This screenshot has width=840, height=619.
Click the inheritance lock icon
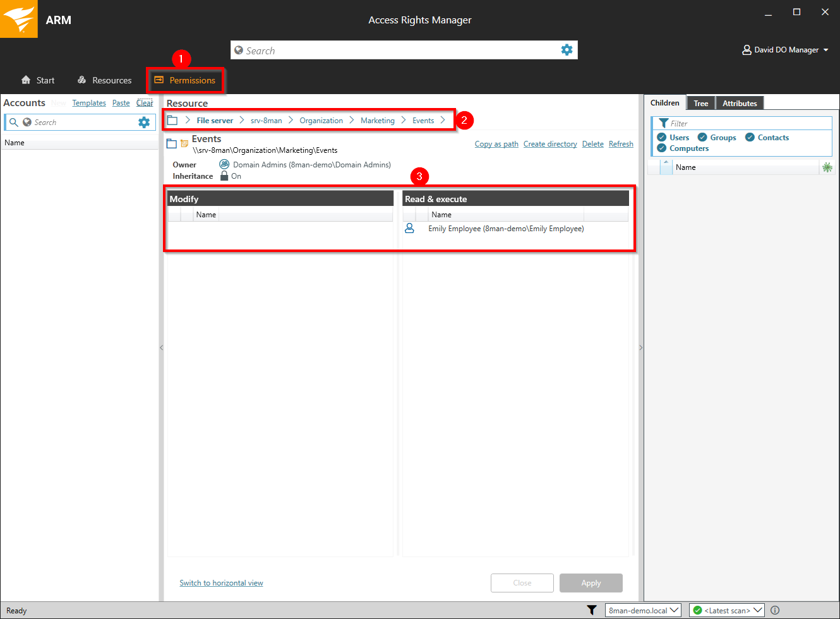[x=224, y=176]
